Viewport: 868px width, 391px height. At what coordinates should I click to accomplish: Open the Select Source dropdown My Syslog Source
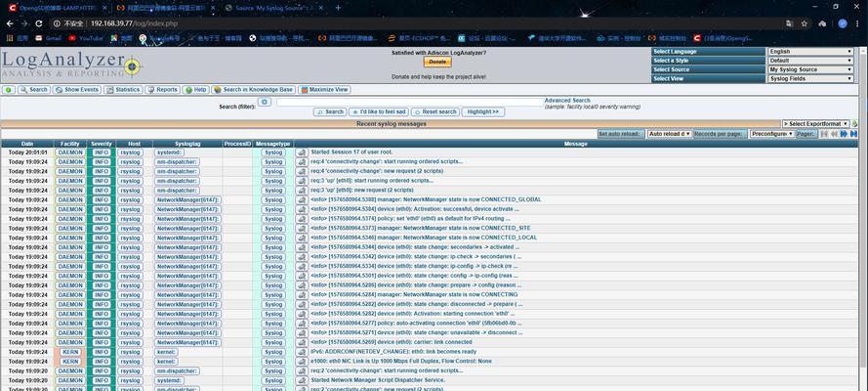[810, 69]
